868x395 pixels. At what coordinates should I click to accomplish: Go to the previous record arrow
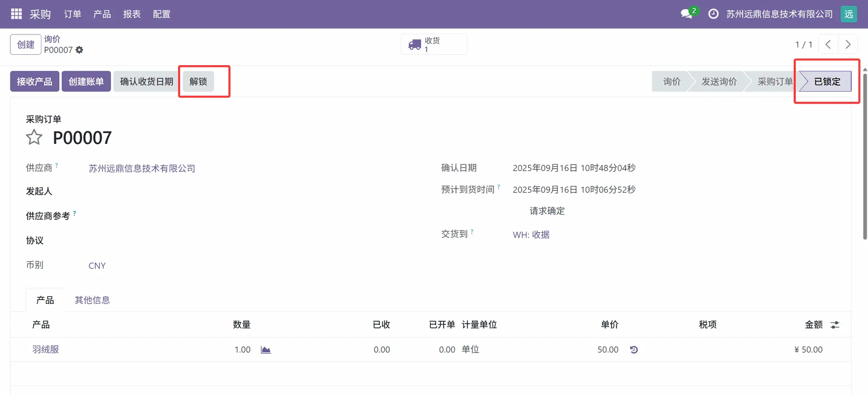pos(828,44)
